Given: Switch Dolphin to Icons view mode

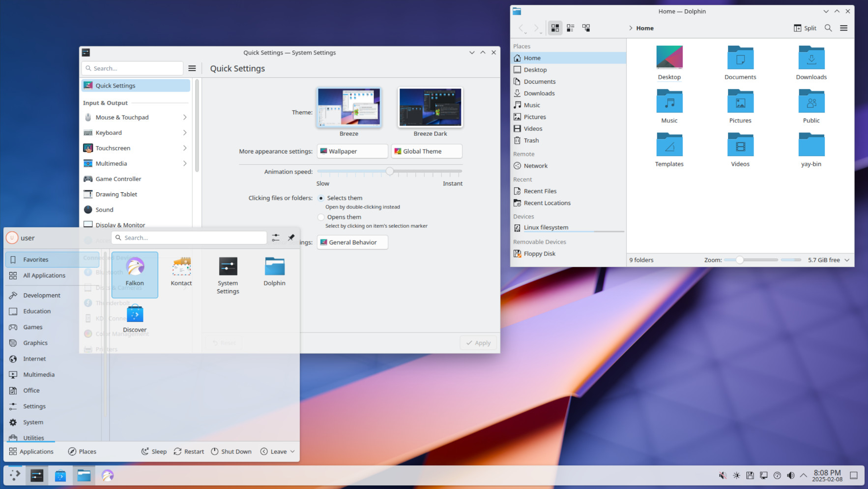Looking at the screenshot, I should click(x=555, y=28).
